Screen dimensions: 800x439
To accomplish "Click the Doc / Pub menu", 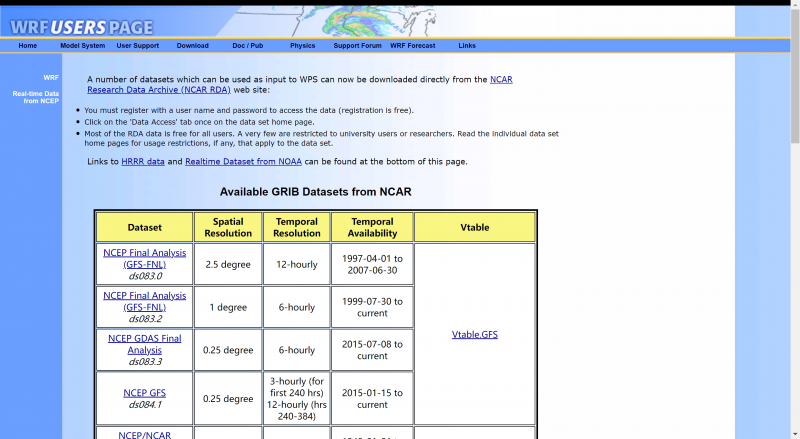I will [247, 46].
